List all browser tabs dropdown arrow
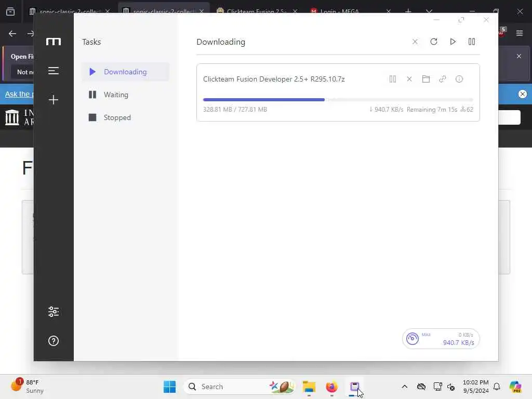532x399 pixels. pos(429,11)
